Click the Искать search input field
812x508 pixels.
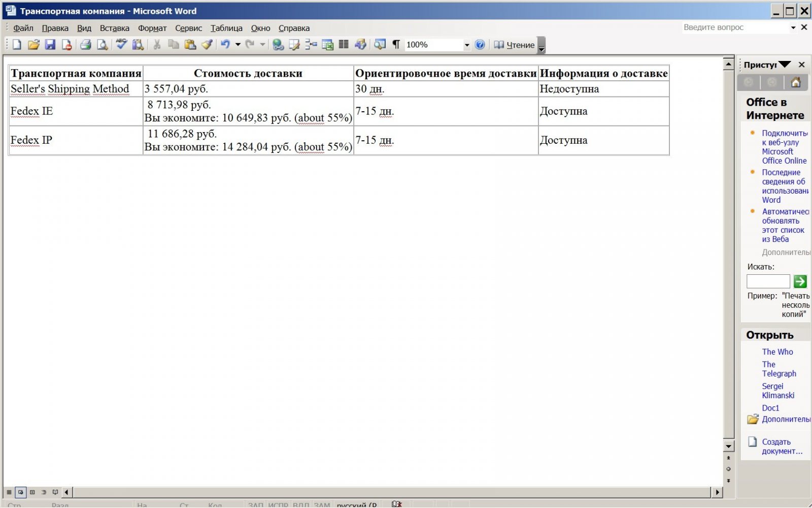[x=768, y=281]
